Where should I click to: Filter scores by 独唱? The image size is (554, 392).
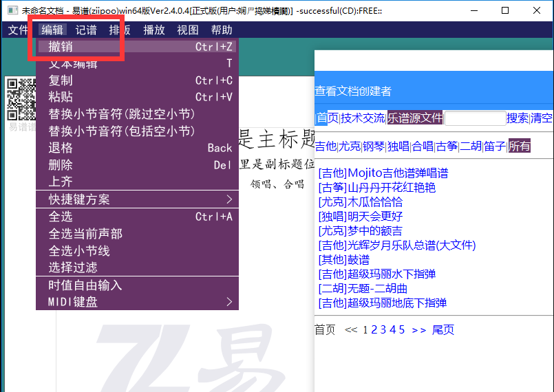pyautogui.click(x=398, y=146)
